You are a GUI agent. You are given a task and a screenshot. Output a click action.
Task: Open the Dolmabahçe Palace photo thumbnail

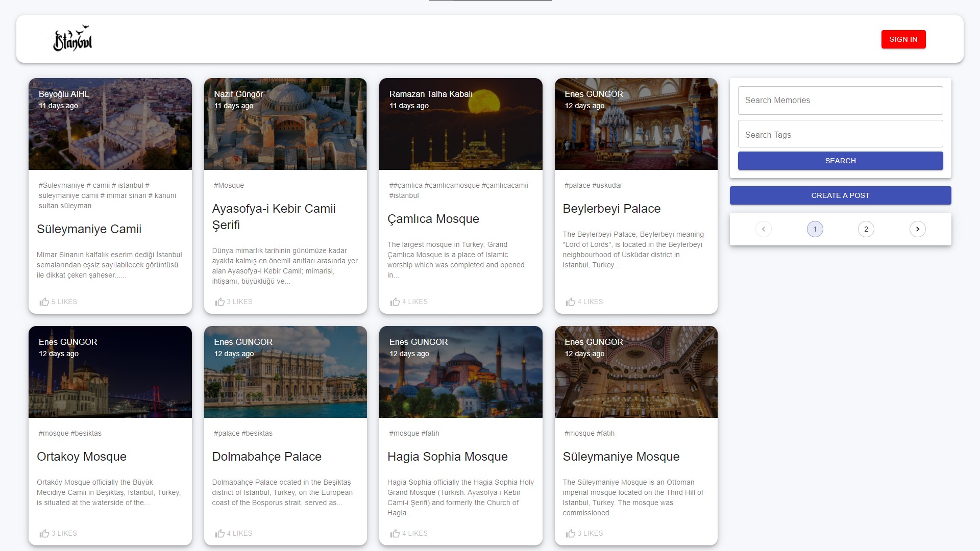pyautogui.click(x=285, y=372)
